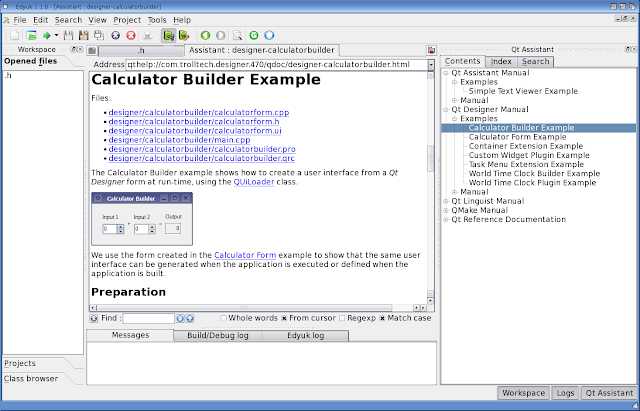Expand Manual under Qt Assistant Manual
This screenshot has height=411, width=640.
(454, 100)
